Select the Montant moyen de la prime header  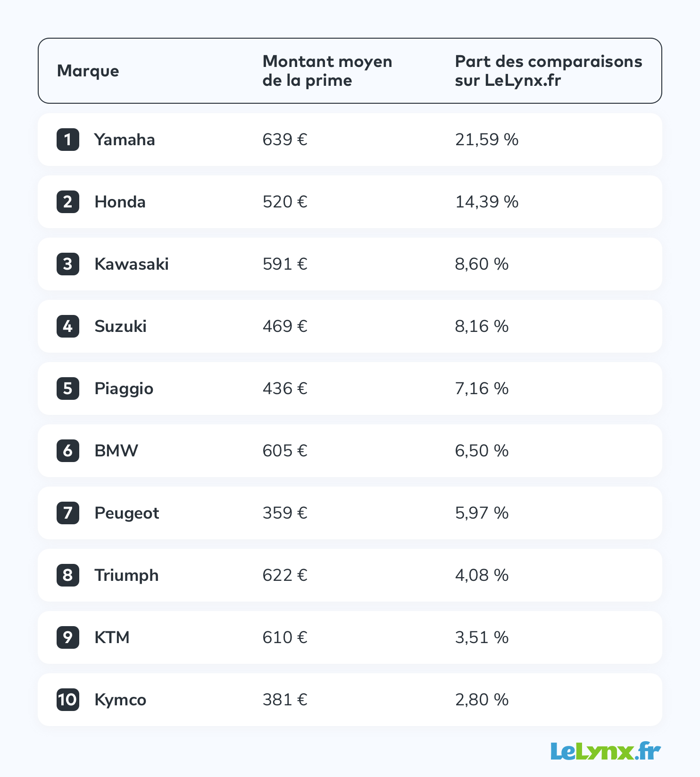pos(327,71)
